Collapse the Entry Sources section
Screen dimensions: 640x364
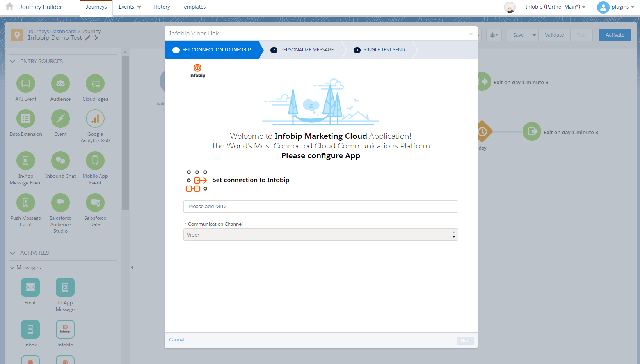[12, 61]
